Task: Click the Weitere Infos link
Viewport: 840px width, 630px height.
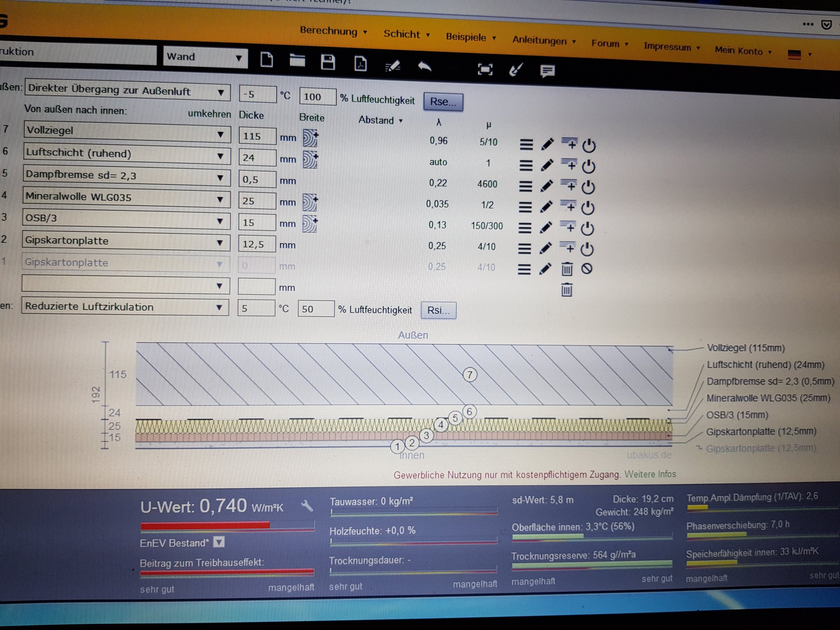Action: tap(650, 474)
